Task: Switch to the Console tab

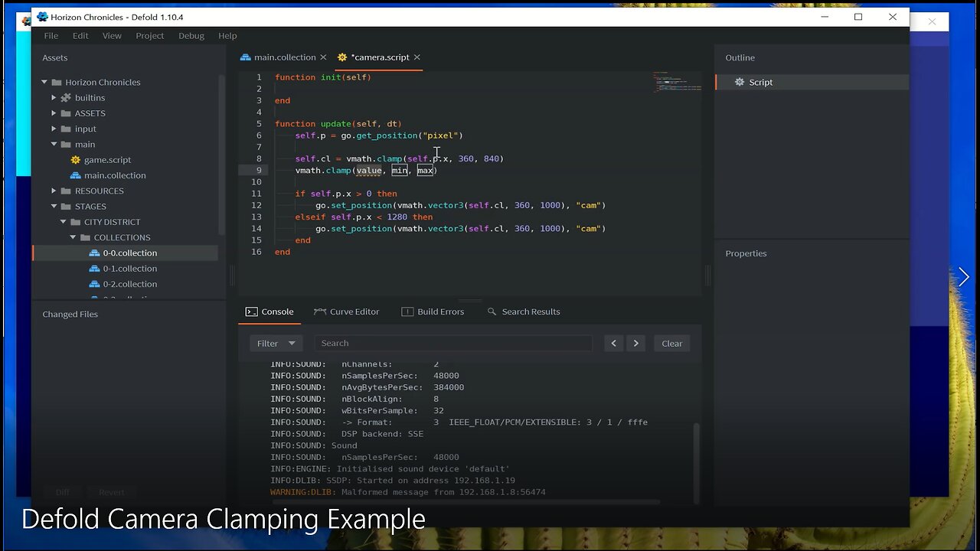Action: [x=269, y=311]
